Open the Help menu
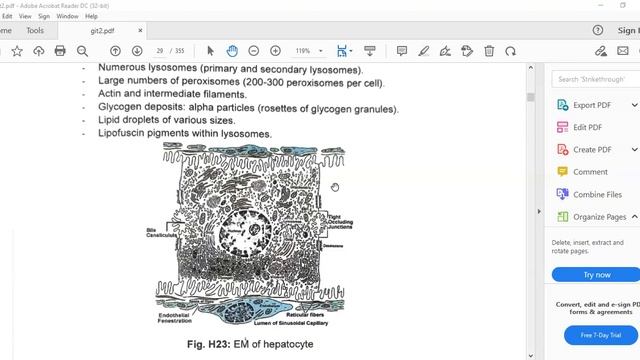Screen dimensions: 640x360 pos(91,16)
